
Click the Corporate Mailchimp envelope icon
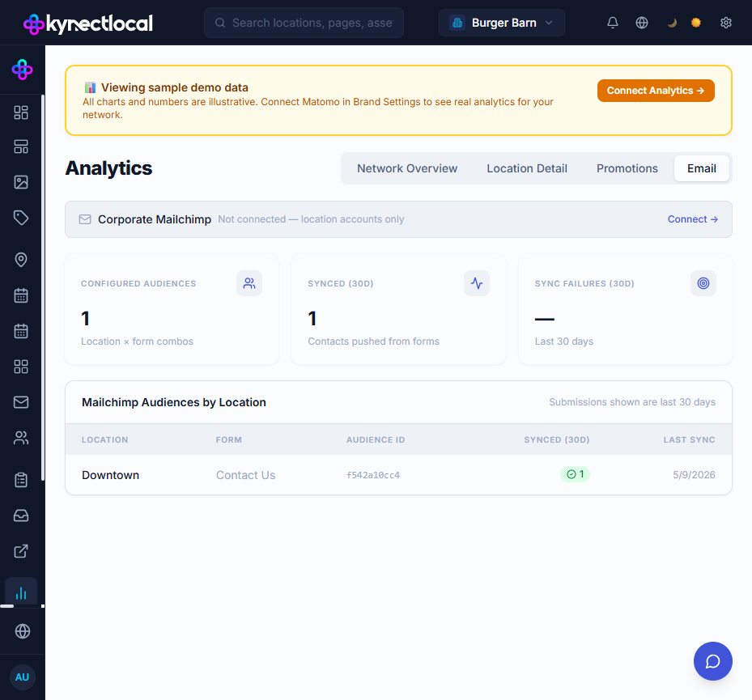(x=85, y=219)
